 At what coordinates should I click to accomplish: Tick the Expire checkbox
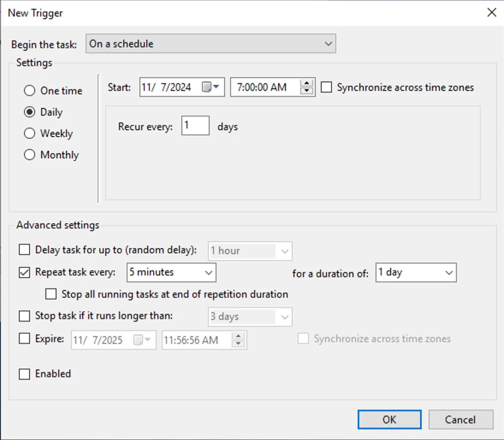[x=24, y=339]
